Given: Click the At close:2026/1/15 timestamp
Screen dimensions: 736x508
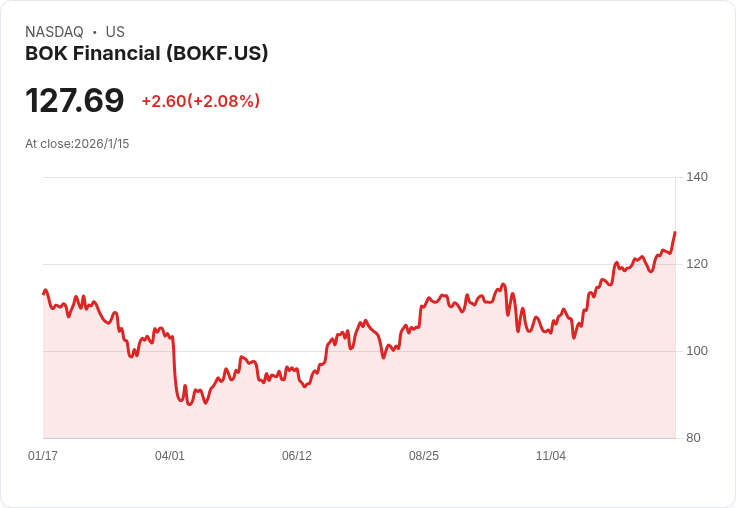Looking at the screenshot, I should (x=77, y=144).
